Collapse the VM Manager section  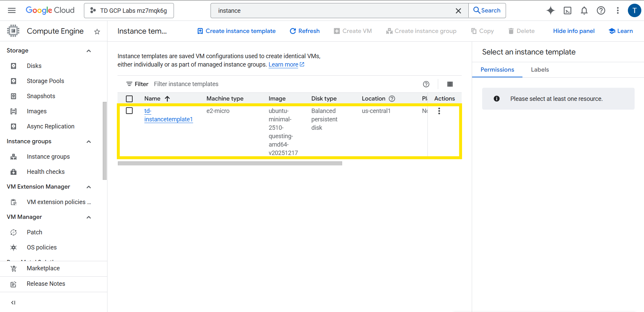click(x=89, y=217)
